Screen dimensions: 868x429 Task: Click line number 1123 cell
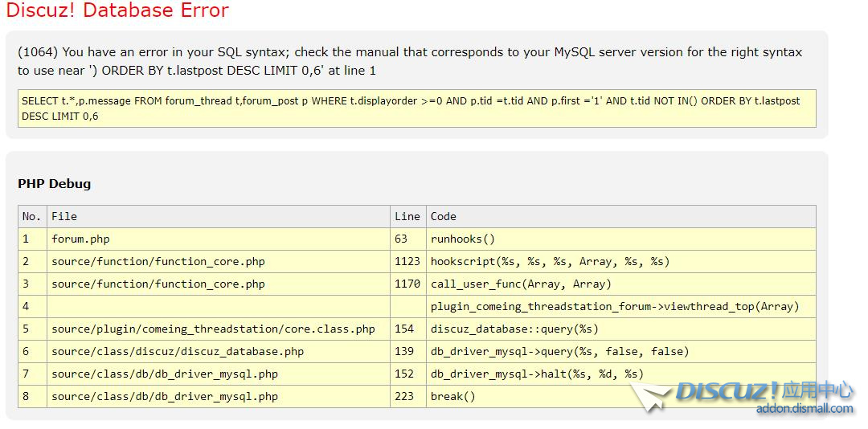(x=407, y=261)
